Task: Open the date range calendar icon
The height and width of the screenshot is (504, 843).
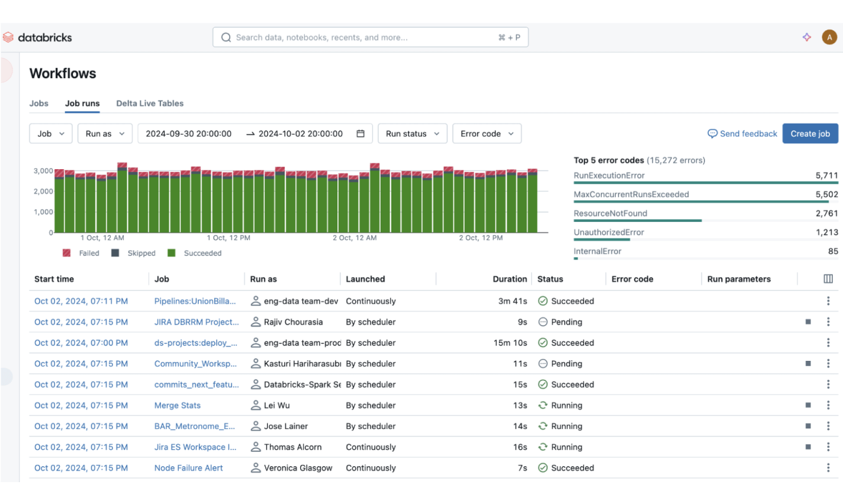Action: [x=360, y=134]
